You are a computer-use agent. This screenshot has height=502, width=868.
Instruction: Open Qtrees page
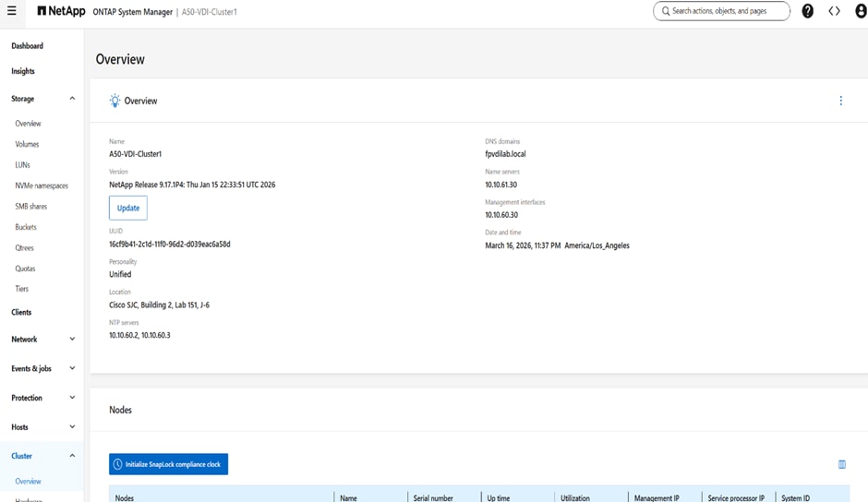(x=24, y=248)
